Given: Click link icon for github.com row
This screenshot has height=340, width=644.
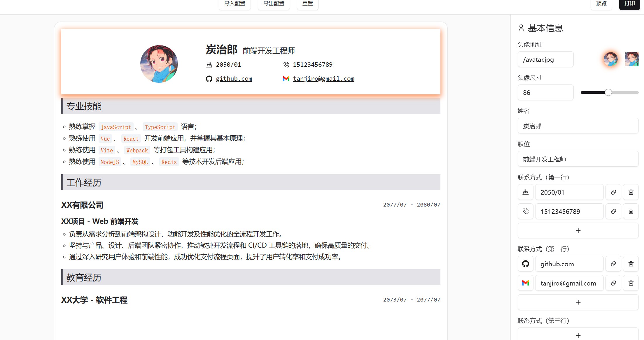Looking at the screenshot, I should point(613,264).
